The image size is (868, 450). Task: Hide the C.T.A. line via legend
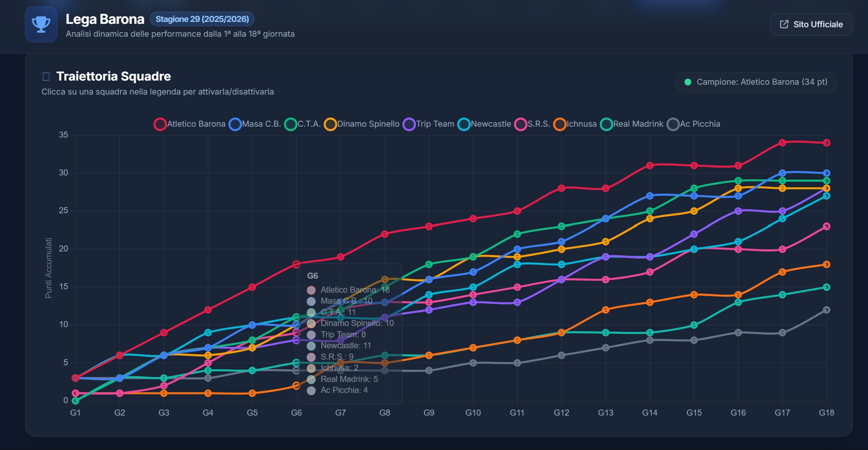[303, 124]
